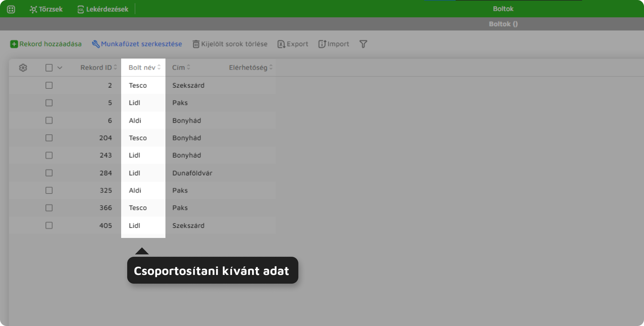The width and height of the screenshot is (644, 326).
Task: Check the row with Rekord ID 204
Action: click(x=49, y=138)
